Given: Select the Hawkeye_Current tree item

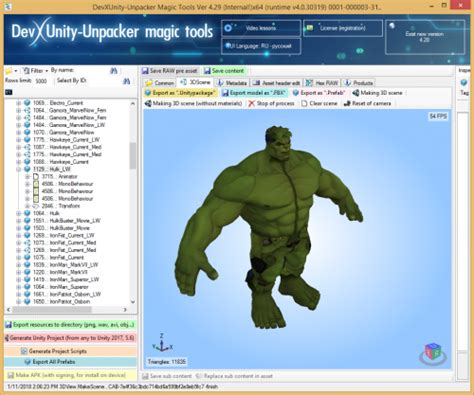Looking at the screenshot, I should coord(61,162).
